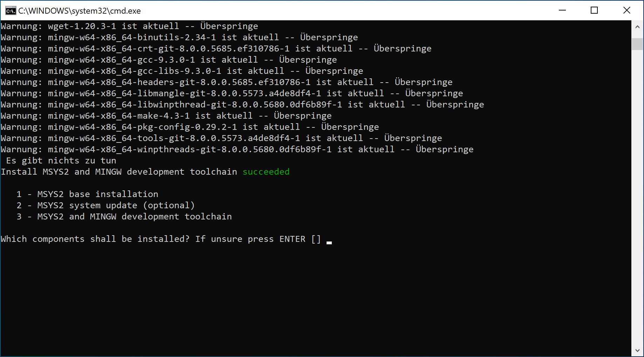Click the blinking cursor at the input prompt
The image size is (644, 357).
(x=329, y=241)
